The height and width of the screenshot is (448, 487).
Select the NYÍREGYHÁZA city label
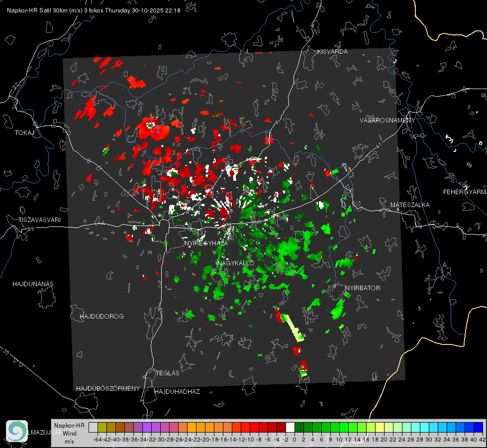click(x=206, y=243)
